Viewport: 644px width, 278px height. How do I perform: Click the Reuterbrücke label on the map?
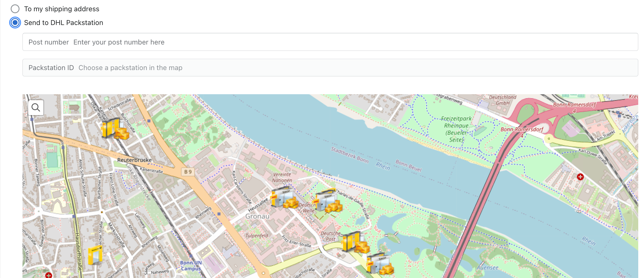coord(134,160)
